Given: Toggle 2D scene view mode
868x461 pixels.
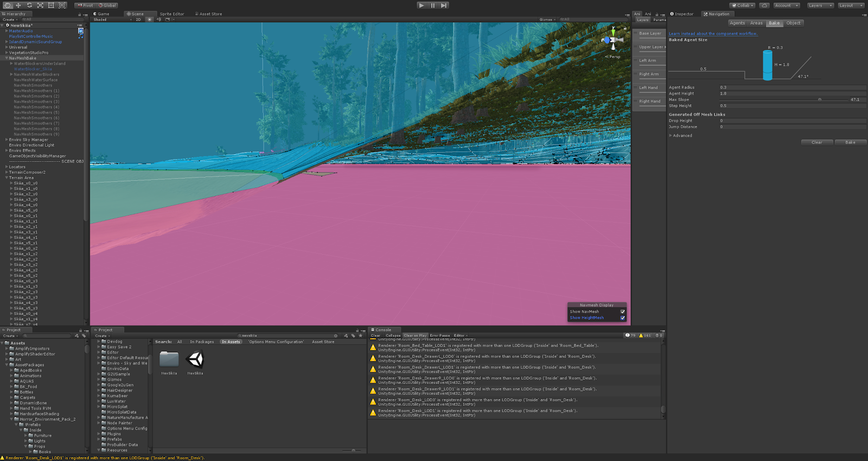Looking at the screenshot, I should coord(138,20).
